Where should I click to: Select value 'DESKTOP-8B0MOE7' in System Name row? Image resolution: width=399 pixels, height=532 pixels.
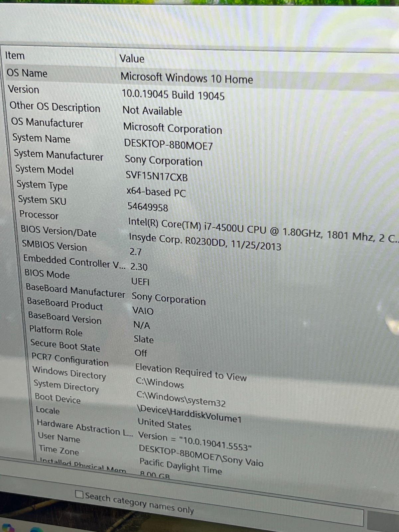click(168, 145)
